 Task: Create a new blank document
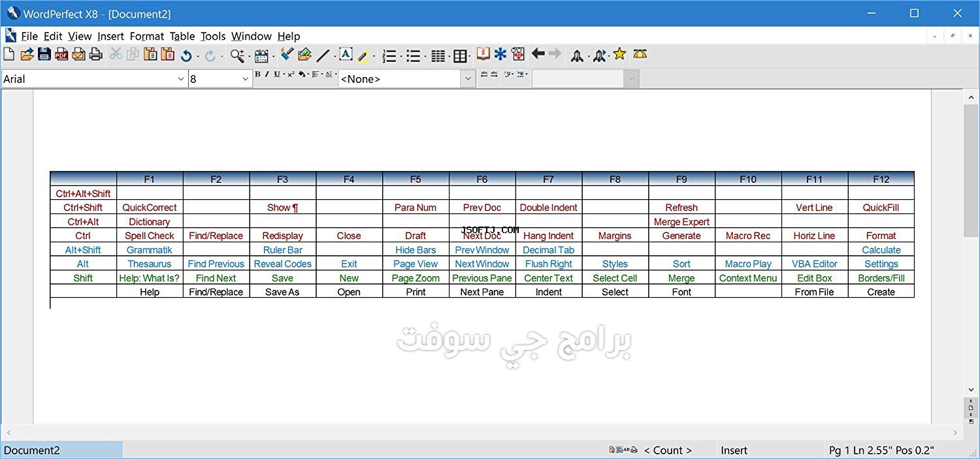coord(9,55)
